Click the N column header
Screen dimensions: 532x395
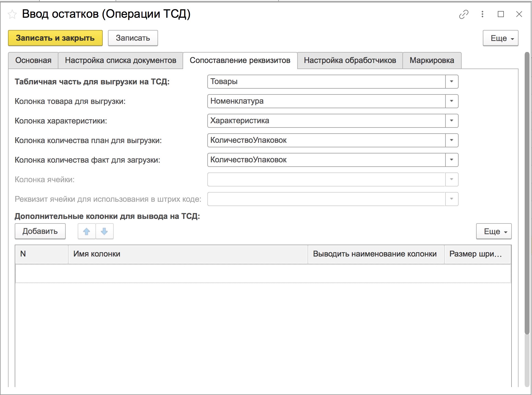[x=42, y=254]
